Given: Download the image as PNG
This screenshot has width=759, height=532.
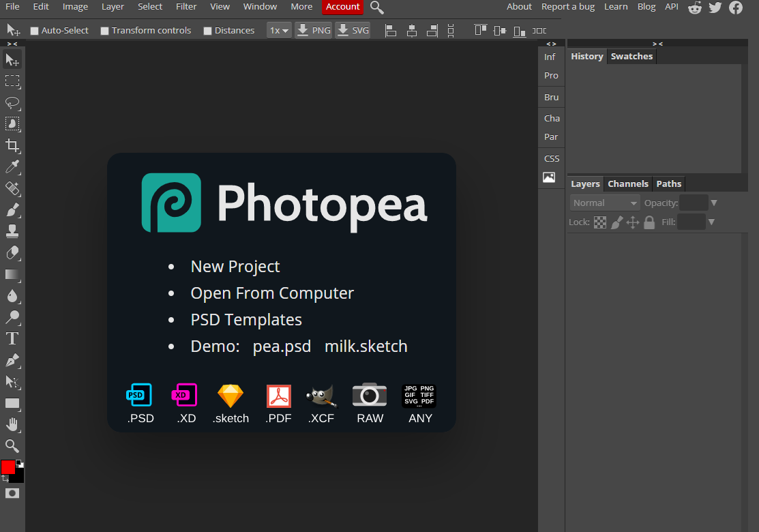Looking at the screenshot, I should pos(313,30).
